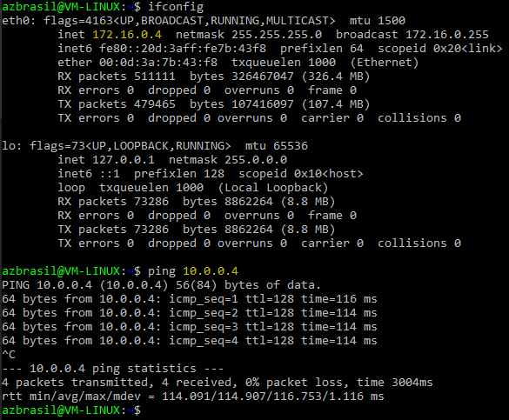The height and width of the screenshot is (420, 509).
Task: Click the eth0 TX packets count 479465
Action: pyautogui.click(x=155, y=104)
